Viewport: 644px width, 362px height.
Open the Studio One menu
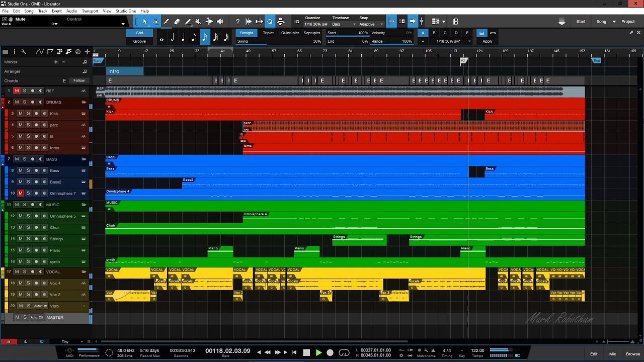tap(126, 11)
